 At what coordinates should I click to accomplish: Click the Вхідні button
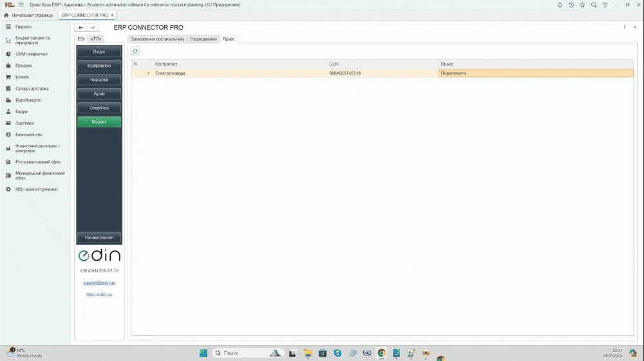pyautogui.click(x=99, y=51)
